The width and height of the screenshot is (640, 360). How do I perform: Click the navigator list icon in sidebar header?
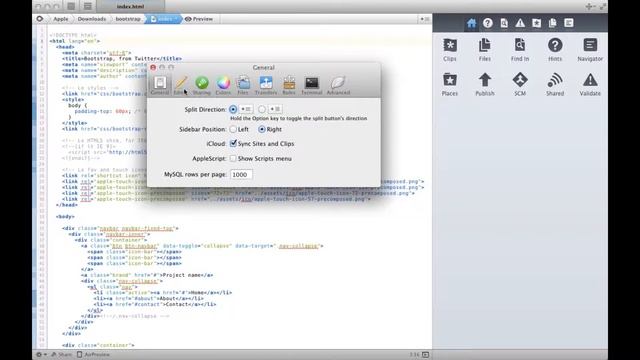(569, 23)
